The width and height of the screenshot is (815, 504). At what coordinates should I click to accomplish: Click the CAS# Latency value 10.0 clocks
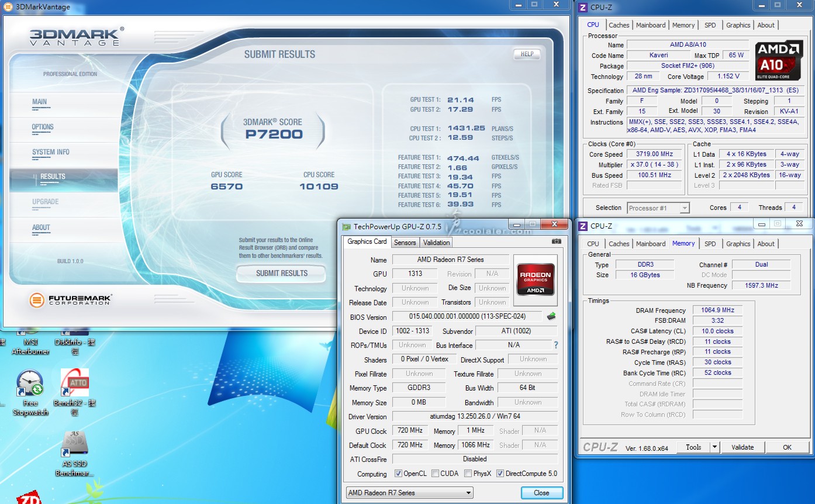click(x=717, y=331)
